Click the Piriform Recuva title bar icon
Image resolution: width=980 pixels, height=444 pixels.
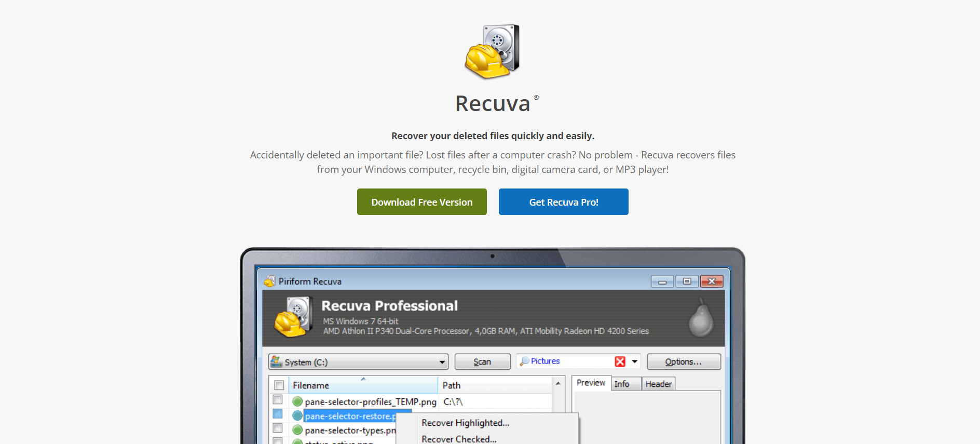[x=269, y=281]
